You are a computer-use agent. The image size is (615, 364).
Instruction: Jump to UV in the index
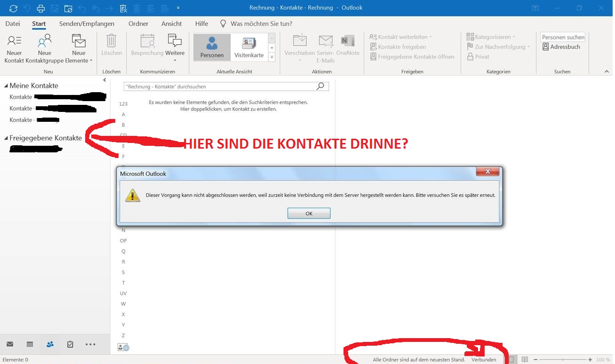[x=123, y=293]
